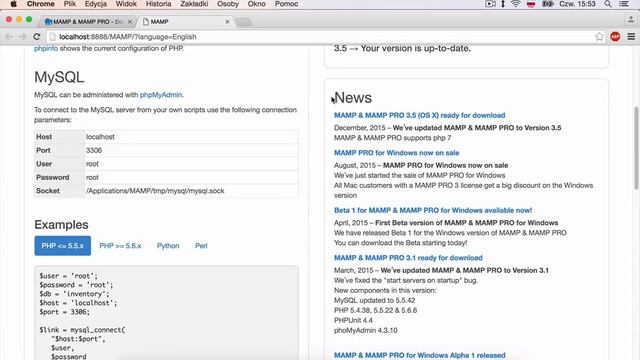Click the battery status icon
The image size is (640, 360).
(x=548, y=4)
